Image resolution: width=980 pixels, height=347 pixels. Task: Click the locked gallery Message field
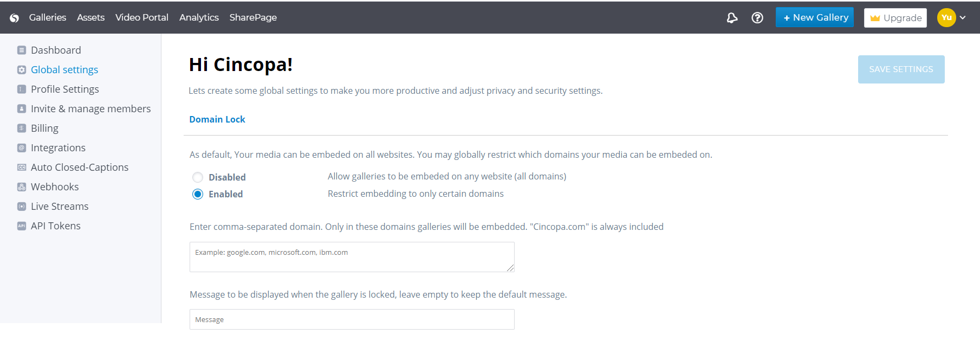pyautogui.click(x=352, y=319)
